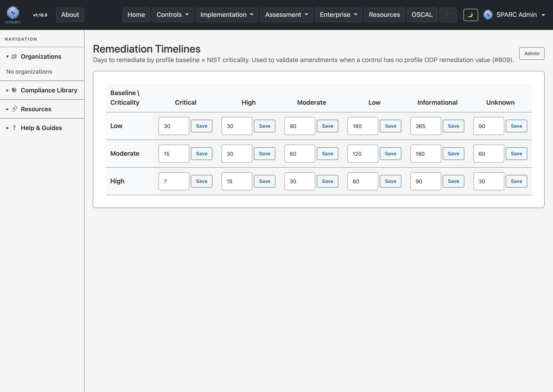Open the Controls dropdown menu
Image resolution: width=553 pixels, height=392 pixels.
173,15
